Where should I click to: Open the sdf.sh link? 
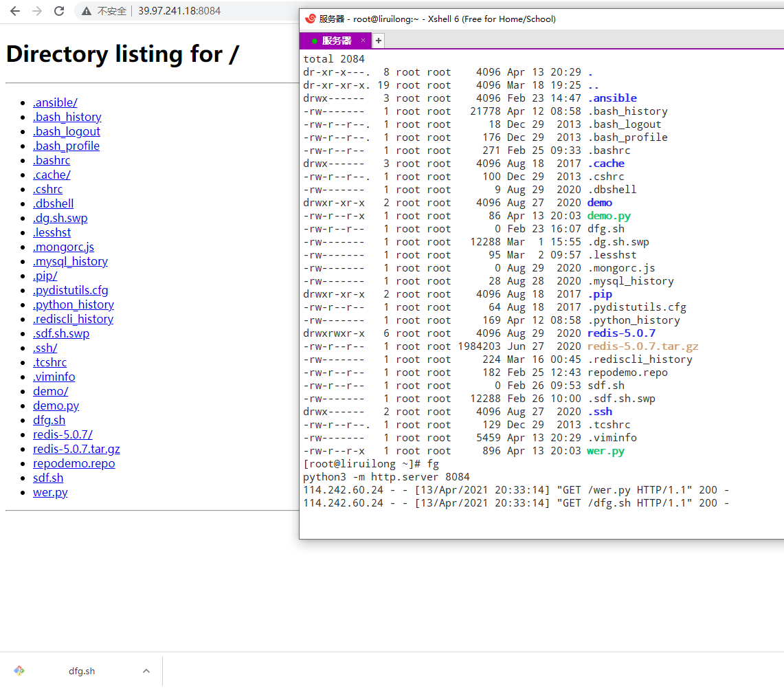coord(48,478)
